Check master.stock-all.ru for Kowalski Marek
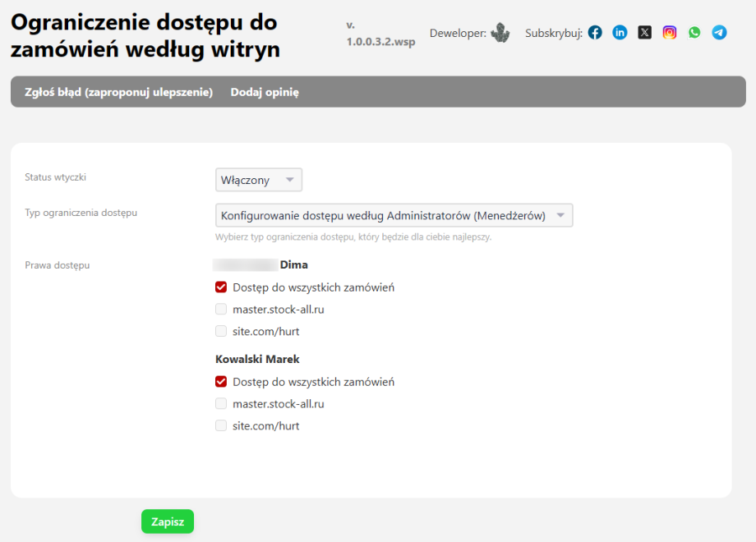The height and width of the screenshot is (542, 756). (x=221, y=404)
